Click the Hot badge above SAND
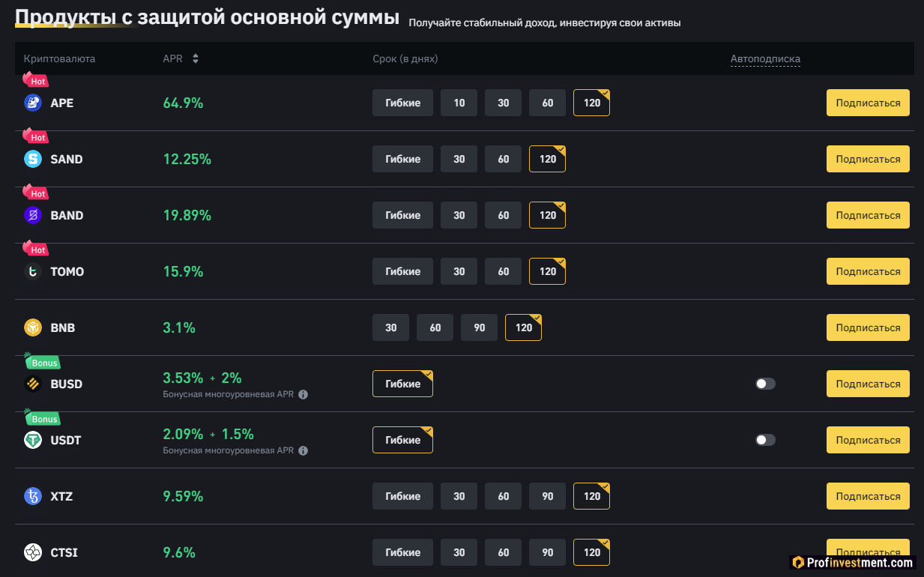Viewport: 924px width, 577px height. point(35,136)
